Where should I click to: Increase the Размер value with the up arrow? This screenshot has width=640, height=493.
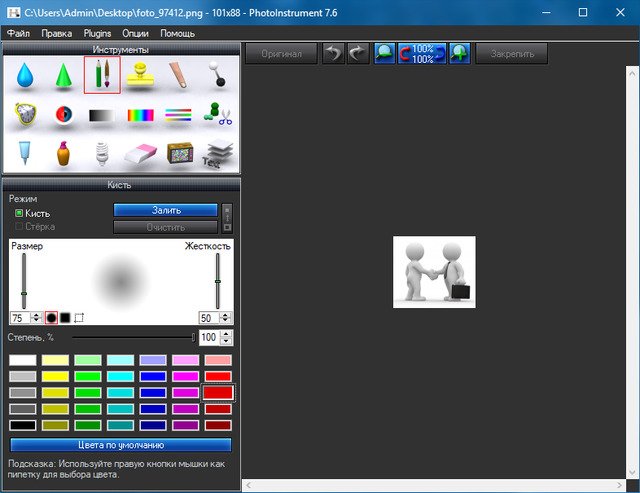point(36,314)
